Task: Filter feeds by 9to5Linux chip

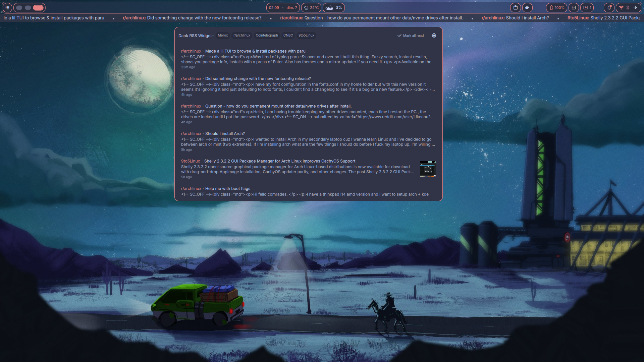Action: [306, 35]
